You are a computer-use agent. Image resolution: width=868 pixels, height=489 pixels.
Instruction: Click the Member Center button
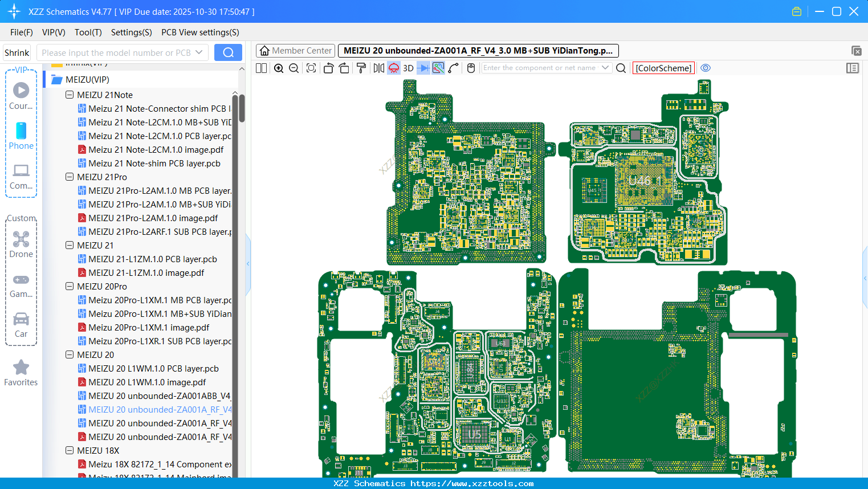[295, 50]
